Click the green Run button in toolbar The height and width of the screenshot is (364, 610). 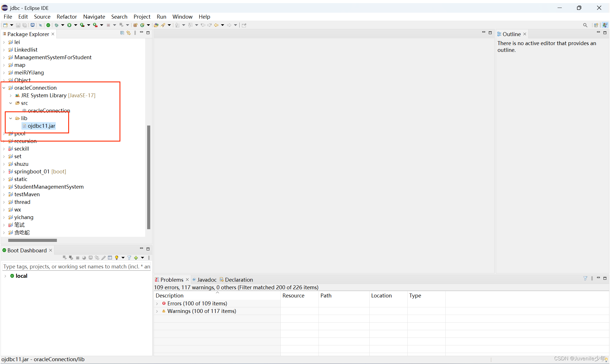69,25
